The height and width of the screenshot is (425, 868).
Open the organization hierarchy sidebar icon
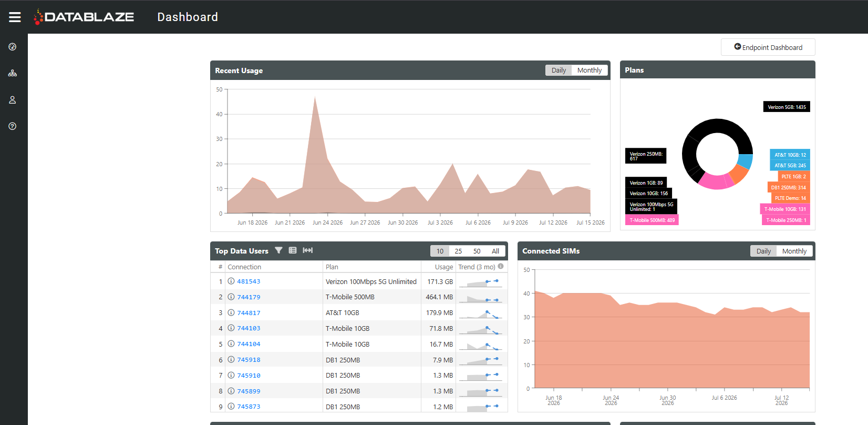click(x=13, y=73)
